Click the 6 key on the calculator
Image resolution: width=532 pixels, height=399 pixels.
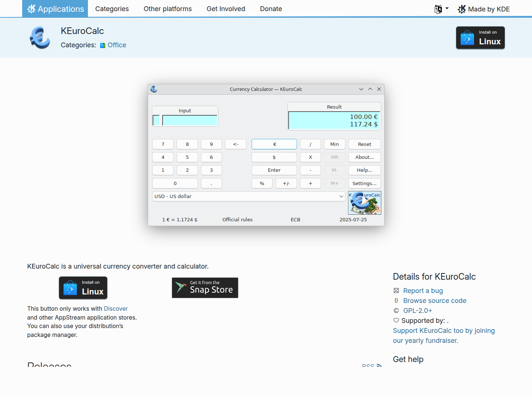[x=211, y=157]
